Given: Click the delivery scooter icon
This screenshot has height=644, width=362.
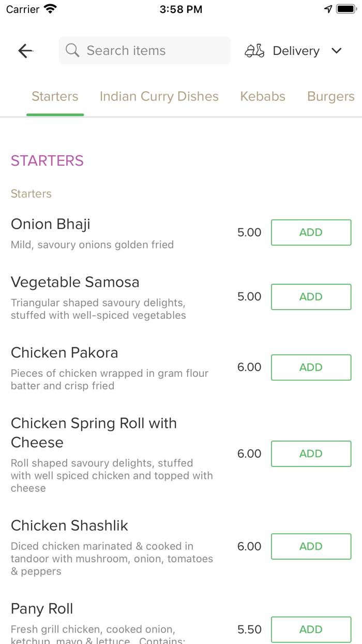Looking at the screenshot, I should click(x=254, y=50).
